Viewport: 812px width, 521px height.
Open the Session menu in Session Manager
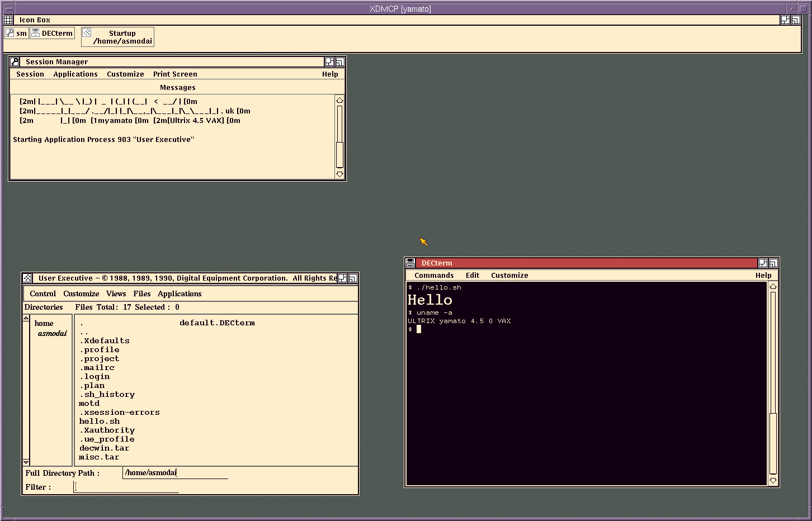point(30,74)
